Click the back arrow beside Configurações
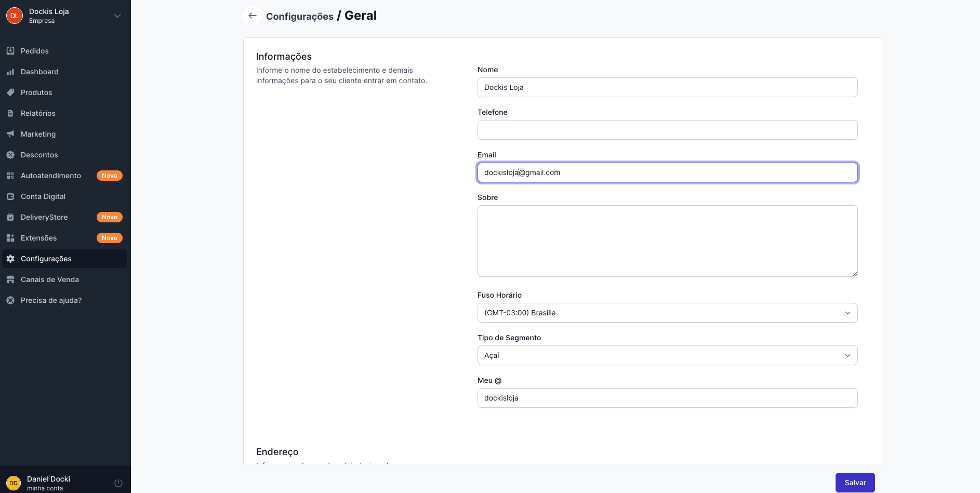980x493 pixels. (x=253, y=16)
